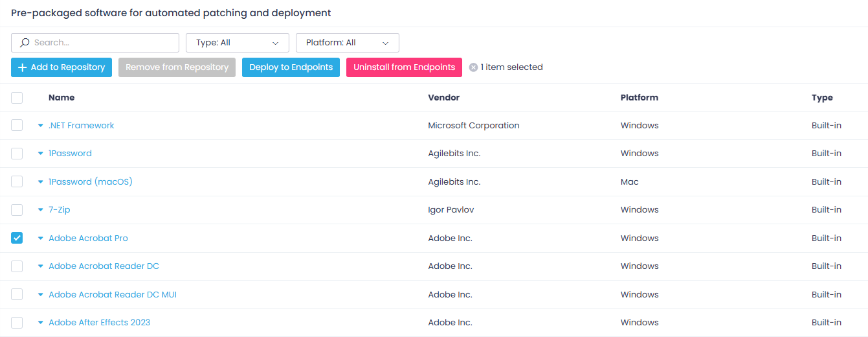This screenshot has height=337, width=868.
Task: Click Windows cell in 7-Zip row
Action: coord(640,210)
